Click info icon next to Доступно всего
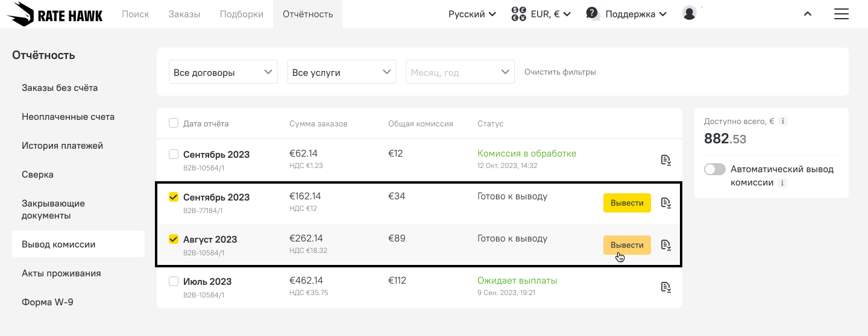This screenshot has width=868, height=336. pyautogui.click(x=782, y=122)
